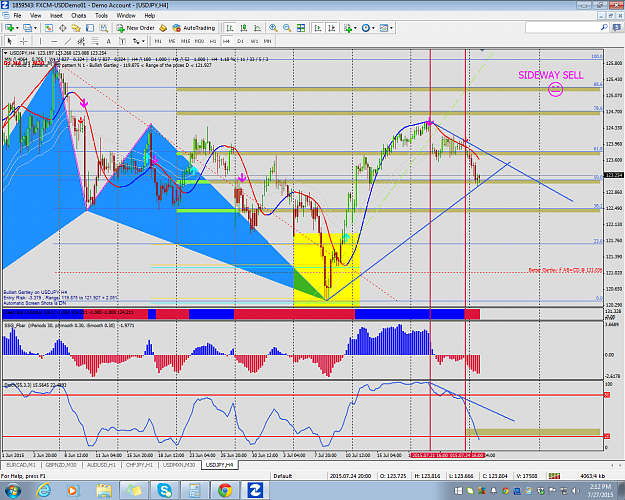Open the Periods clock icon
Viewport: 625px width, 500px height.
coord(366,28)
